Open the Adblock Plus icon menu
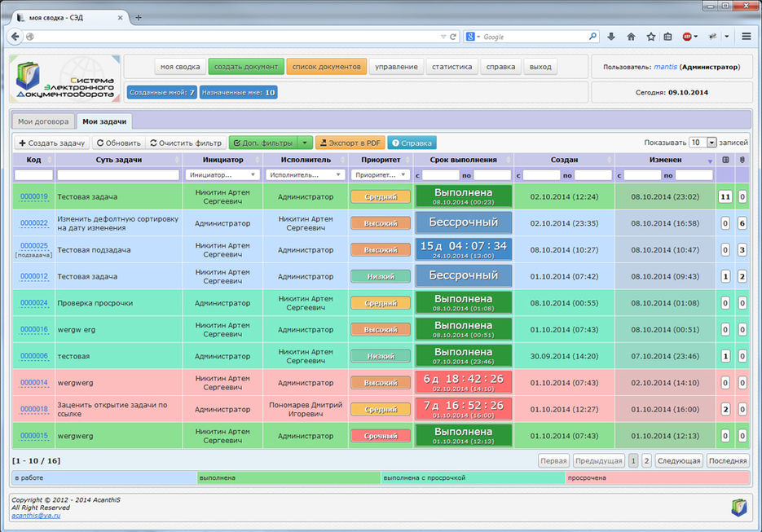 tap(689, 37)
